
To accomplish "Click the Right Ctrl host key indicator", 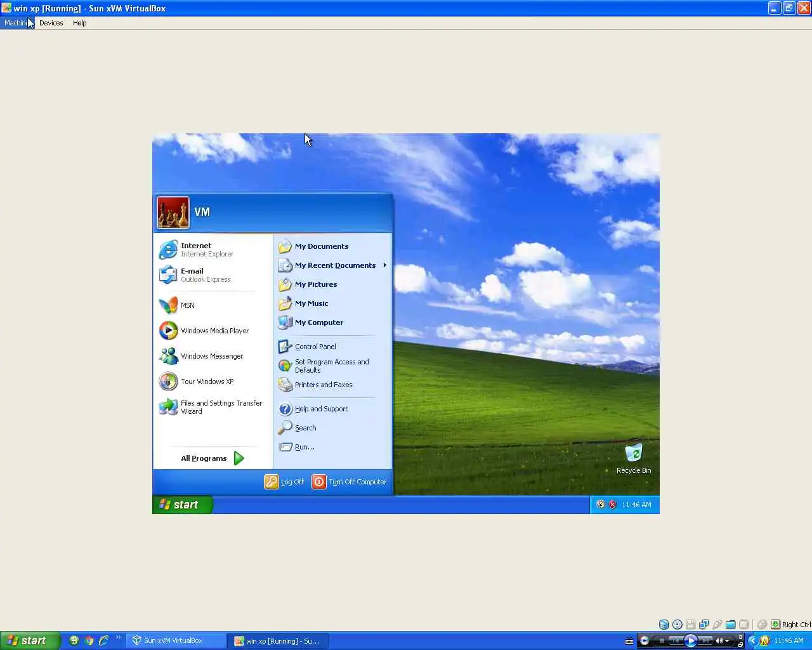I will [x=790, y=625].
